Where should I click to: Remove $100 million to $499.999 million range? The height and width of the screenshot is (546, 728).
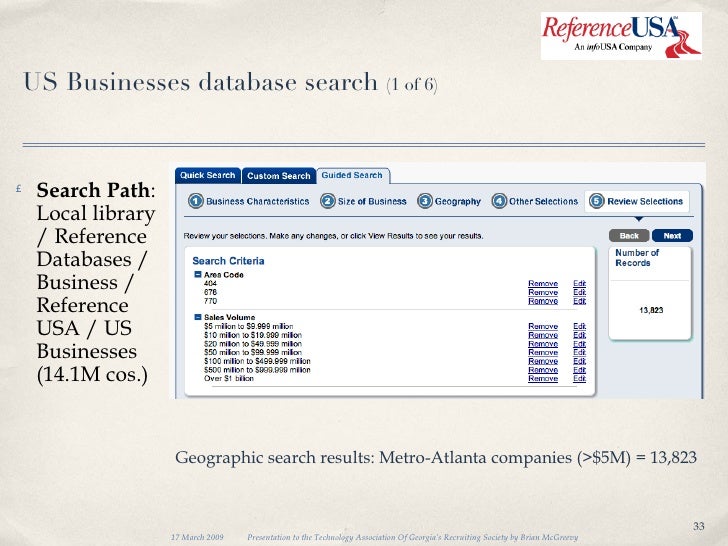click(x=543, y=361)
